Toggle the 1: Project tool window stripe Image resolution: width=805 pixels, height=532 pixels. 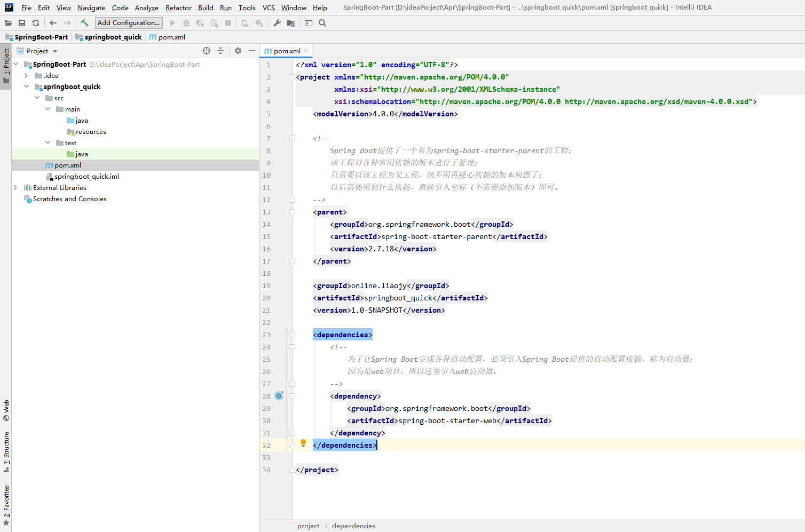pos(6,66)
